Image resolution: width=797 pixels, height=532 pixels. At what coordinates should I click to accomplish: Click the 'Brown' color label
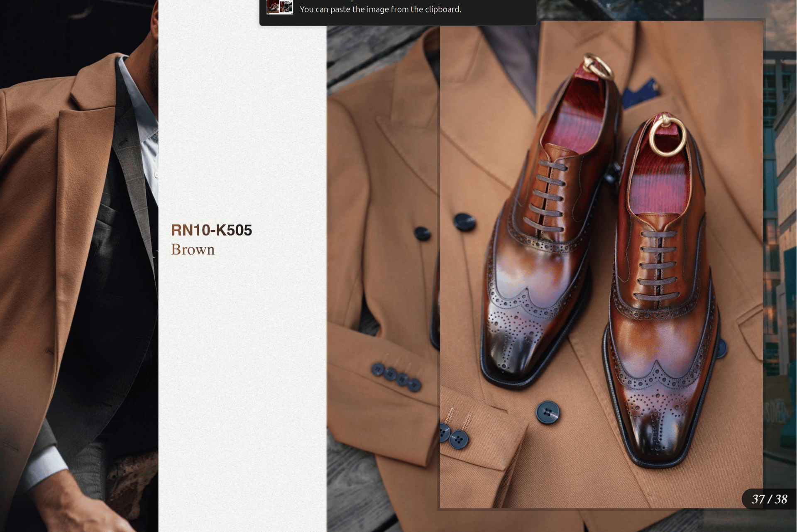point(193,249)
